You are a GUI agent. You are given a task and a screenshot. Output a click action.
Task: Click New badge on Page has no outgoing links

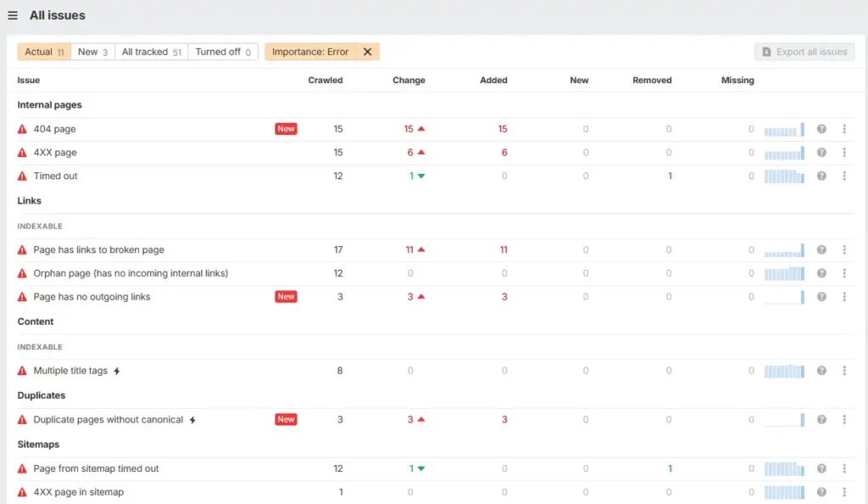(x=286, y=297)
